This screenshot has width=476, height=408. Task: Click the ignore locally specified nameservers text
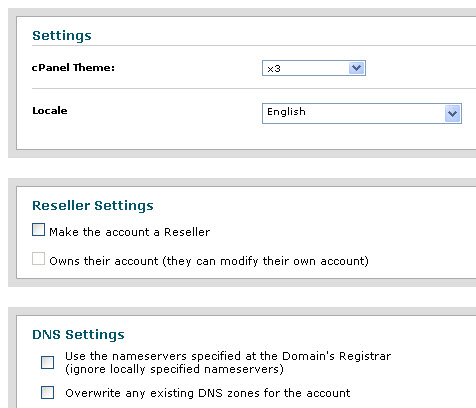point(174,369)
